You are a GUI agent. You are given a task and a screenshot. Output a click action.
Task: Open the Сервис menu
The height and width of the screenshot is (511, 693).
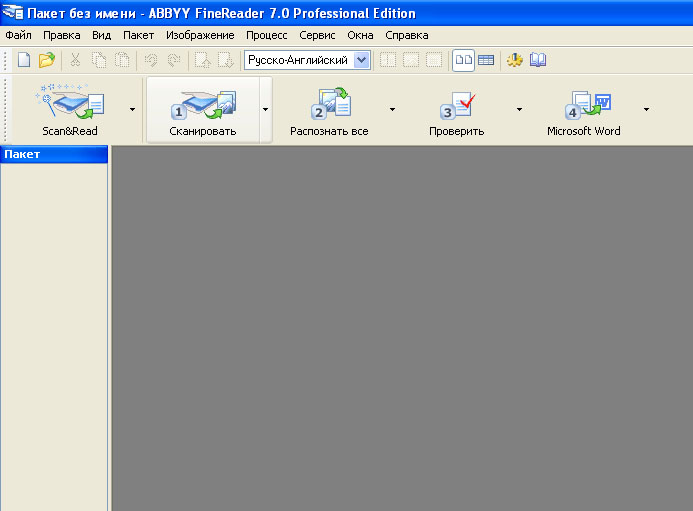pyautogui.click(x=317, y=35)
